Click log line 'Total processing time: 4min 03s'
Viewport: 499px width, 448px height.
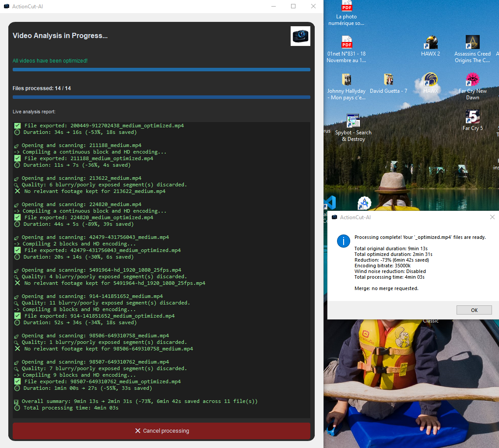click(x=66, y=408)
